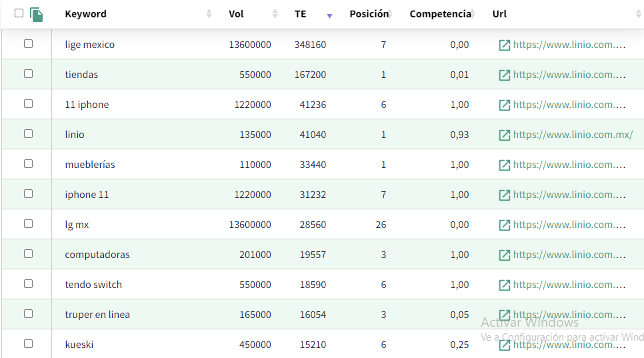644x358 pixels.
Task: Open the linio.com URL for mueblerías
Action: 569,165
